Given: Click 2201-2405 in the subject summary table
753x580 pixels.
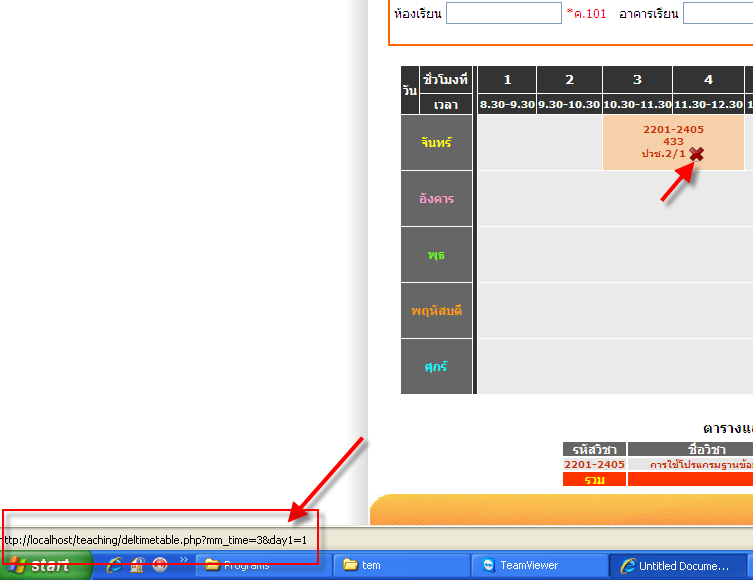Looking at the screenshot, I should tap(595, 464).
